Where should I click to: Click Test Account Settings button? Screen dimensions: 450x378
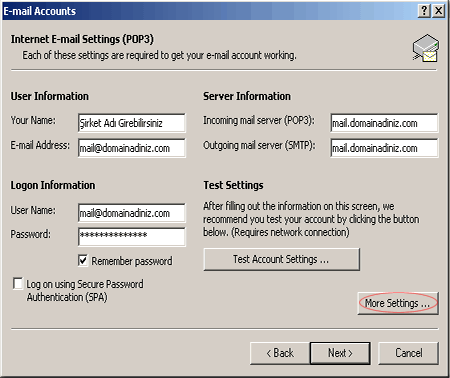point(281,259)
